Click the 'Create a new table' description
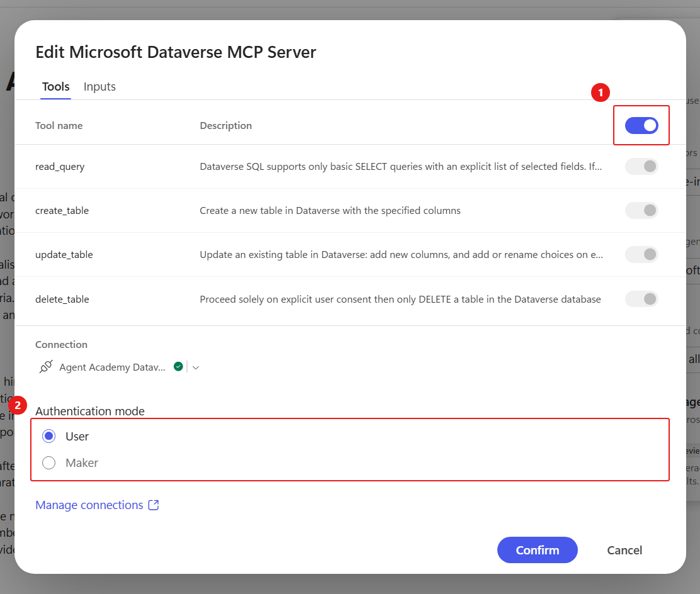This screenshot has height=594, width=700. pos(330,210)
